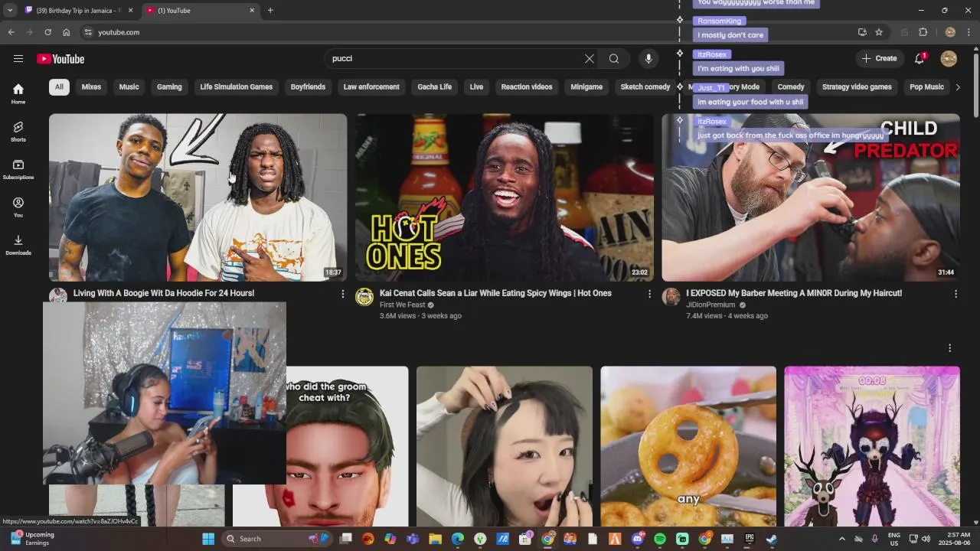Bookmark this page with the star

[x=879, y=32]
